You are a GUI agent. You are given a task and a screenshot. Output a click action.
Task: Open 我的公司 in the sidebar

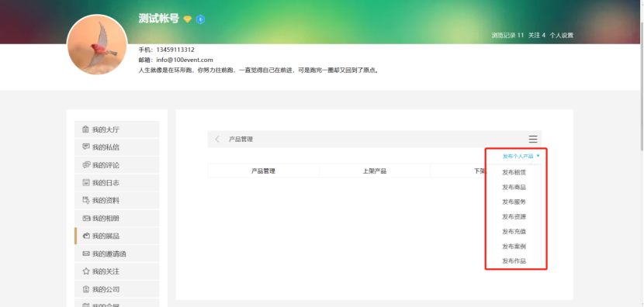(116, 289)
